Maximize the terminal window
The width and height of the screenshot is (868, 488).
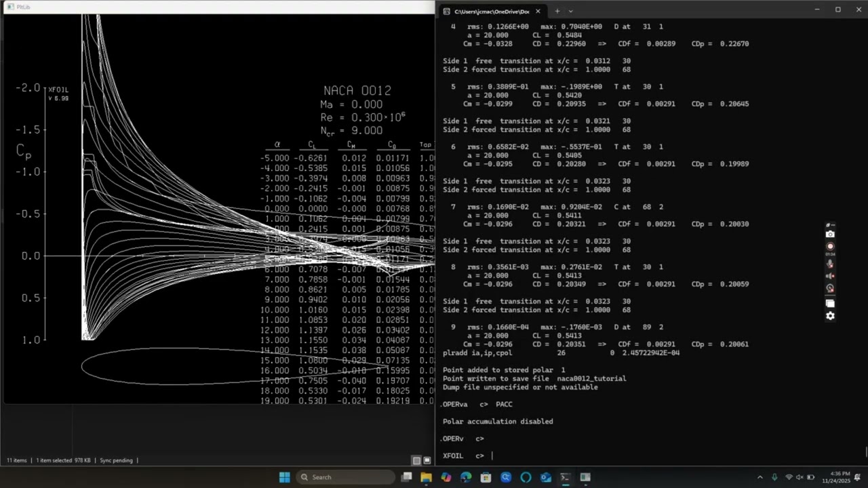[x=837, y=9]
